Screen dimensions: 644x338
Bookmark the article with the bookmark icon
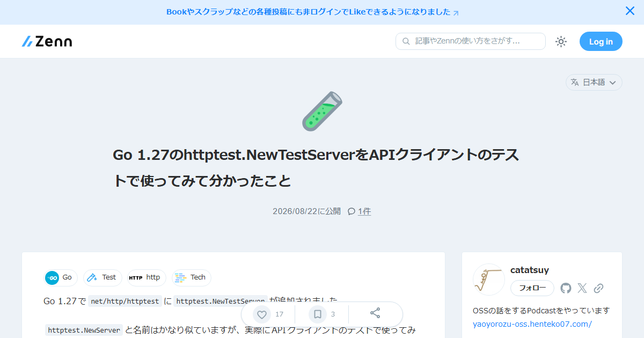[x=318, y=314]
